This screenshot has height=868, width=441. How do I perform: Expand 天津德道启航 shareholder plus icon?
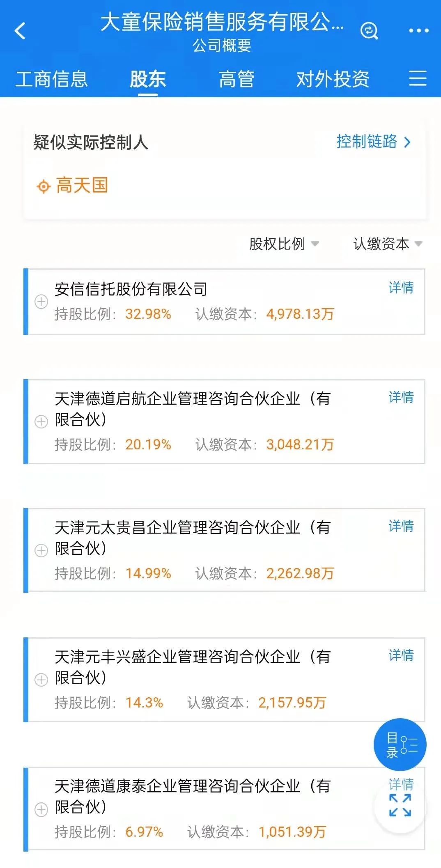click(x=41, y=421)
